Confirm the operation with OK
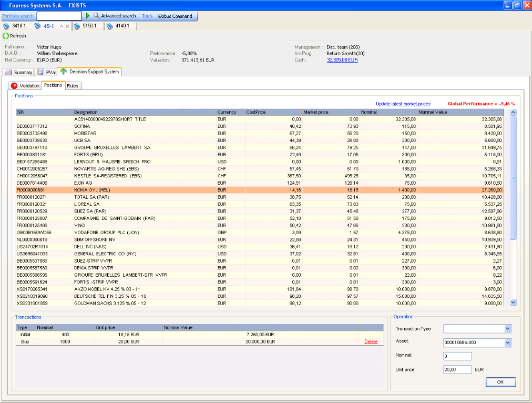 pyautogui.click(x=501, y=382)
